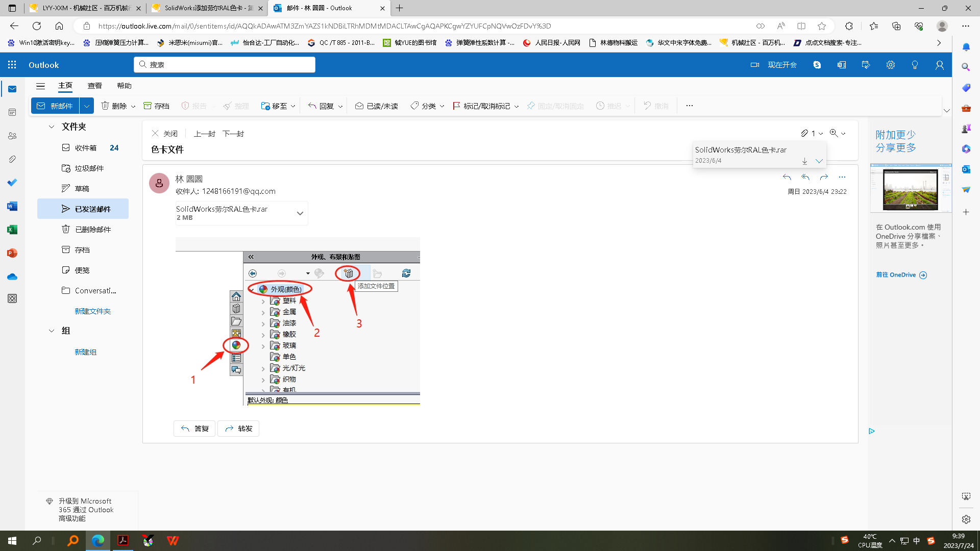
Task: Open the SolidWorks screenshot image in email
Action: pyautogui.click(x=298, y=321)
